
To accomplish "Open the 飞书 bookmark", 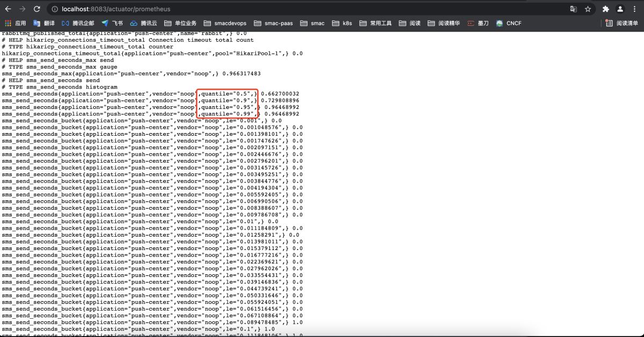I will point(112,23).
